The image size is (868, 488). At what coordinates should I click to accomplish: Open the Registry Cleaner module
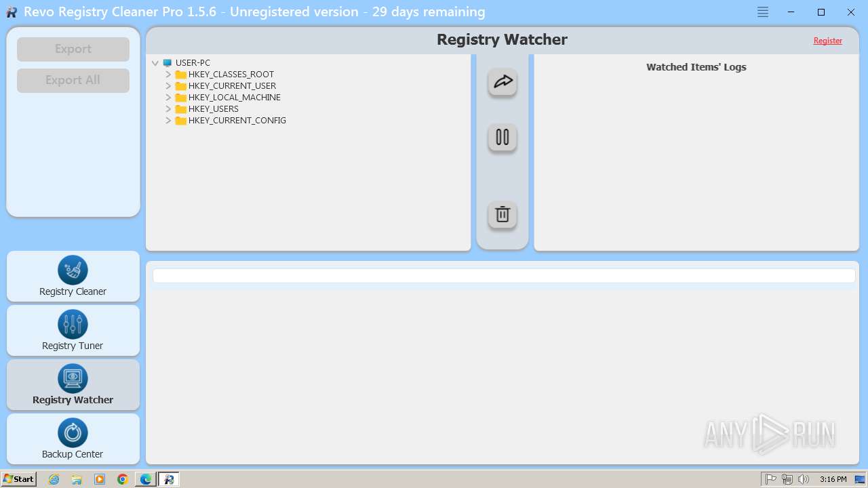tap(73, 277)
